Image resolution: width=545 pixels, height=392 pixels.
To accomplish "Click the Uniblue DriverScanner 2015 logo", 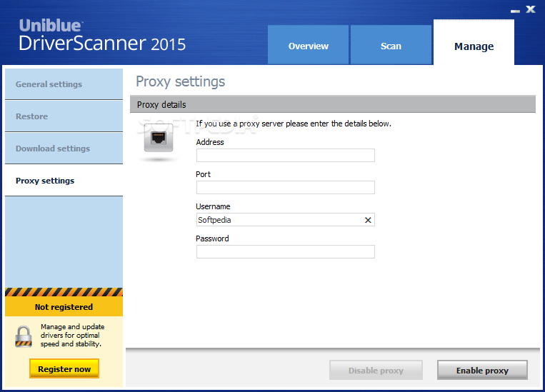I will click(x=102, y=36).
